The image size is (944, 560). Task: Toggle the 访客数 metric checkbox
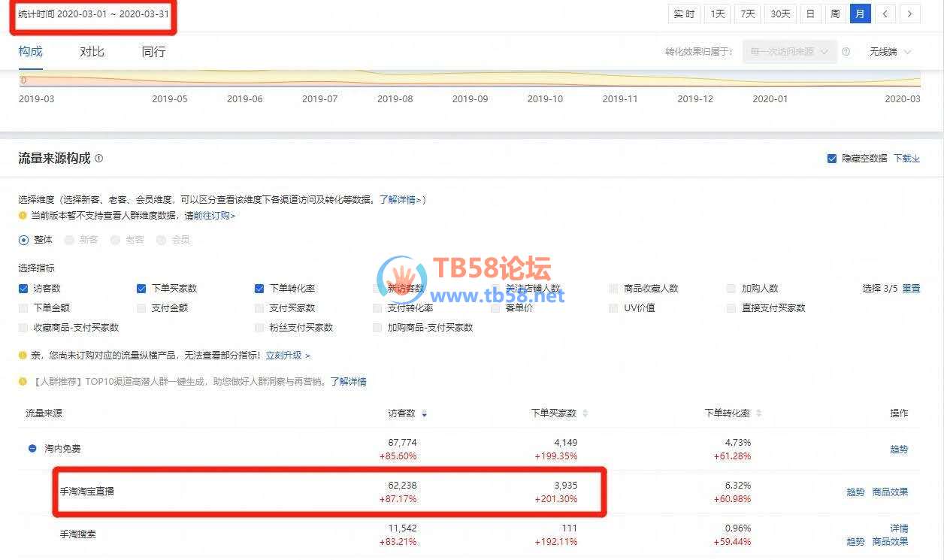point(23,288)
